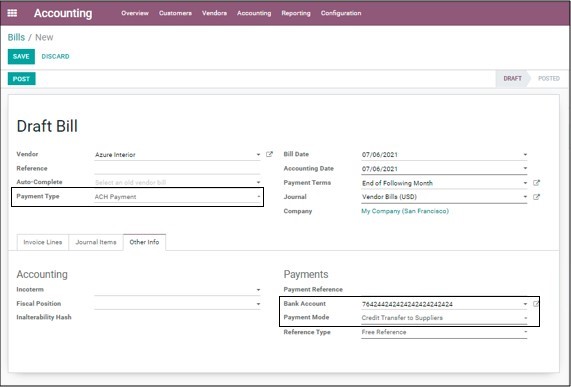Open the Reporting menu

pos(296,13)
